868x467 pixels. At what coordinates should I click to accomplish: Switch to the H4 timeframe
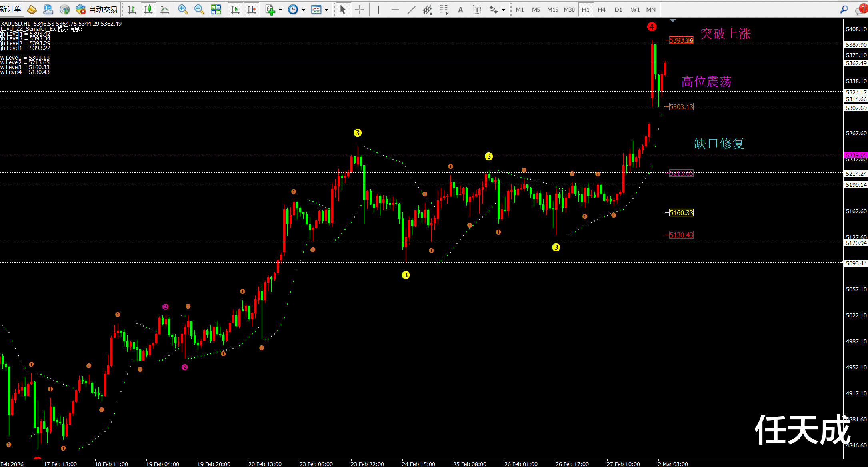(x=602, y=10)
